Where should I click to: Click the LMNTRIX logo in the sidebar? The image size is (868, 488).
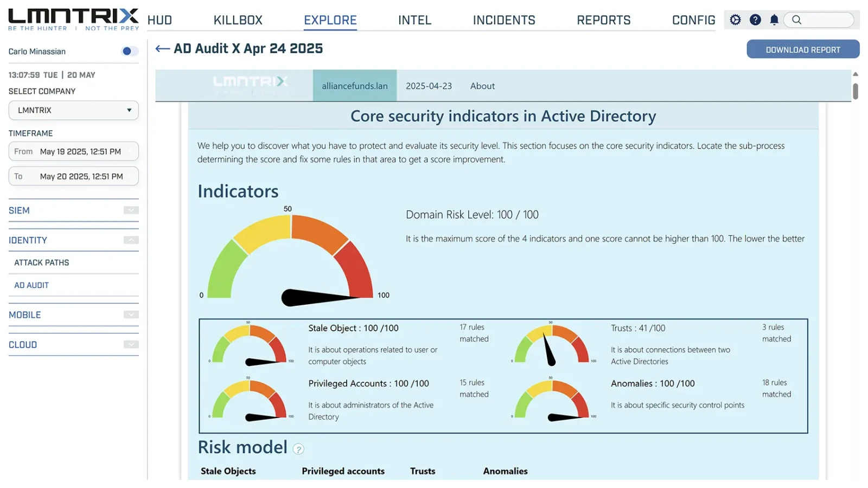point(73,19)
